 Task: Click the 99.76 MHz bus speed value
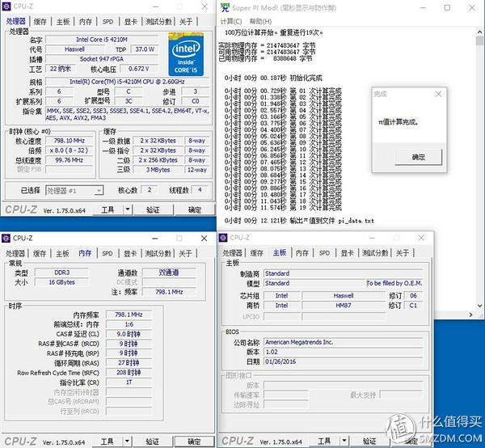[70, 160]
